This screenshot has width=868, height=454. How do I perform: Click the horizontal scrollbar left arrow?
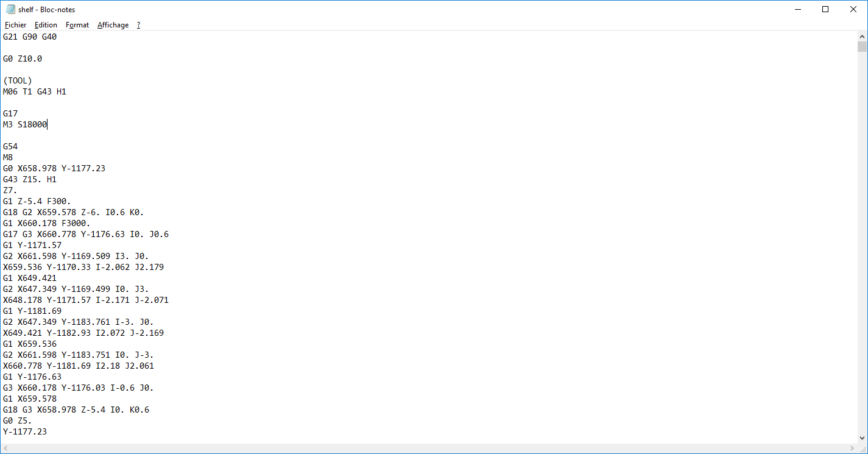tap(6, 449)
